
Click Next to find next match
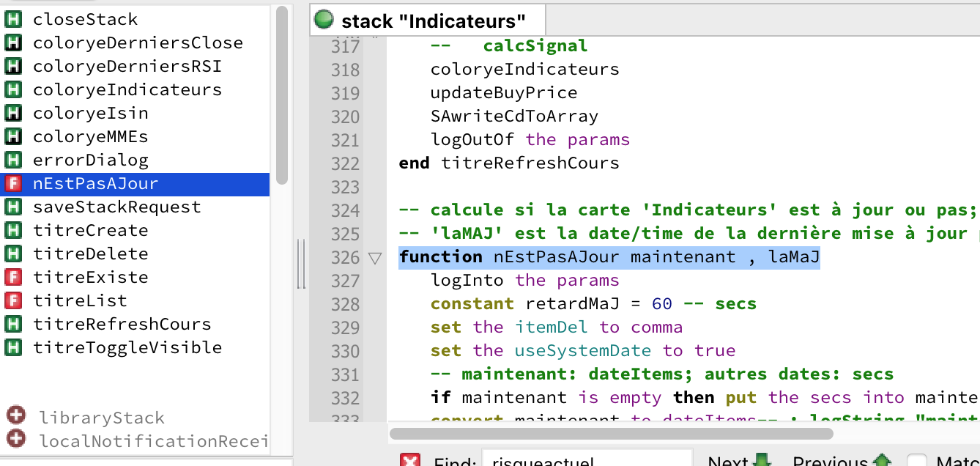[x=740, y=461]
